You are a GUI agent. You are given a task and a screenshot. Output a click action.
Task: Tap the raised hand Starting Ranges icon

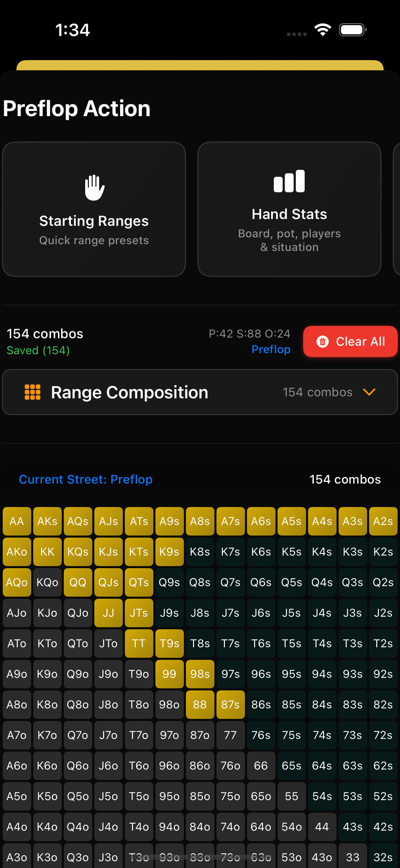pyautogui.click(x=94, y=187)
